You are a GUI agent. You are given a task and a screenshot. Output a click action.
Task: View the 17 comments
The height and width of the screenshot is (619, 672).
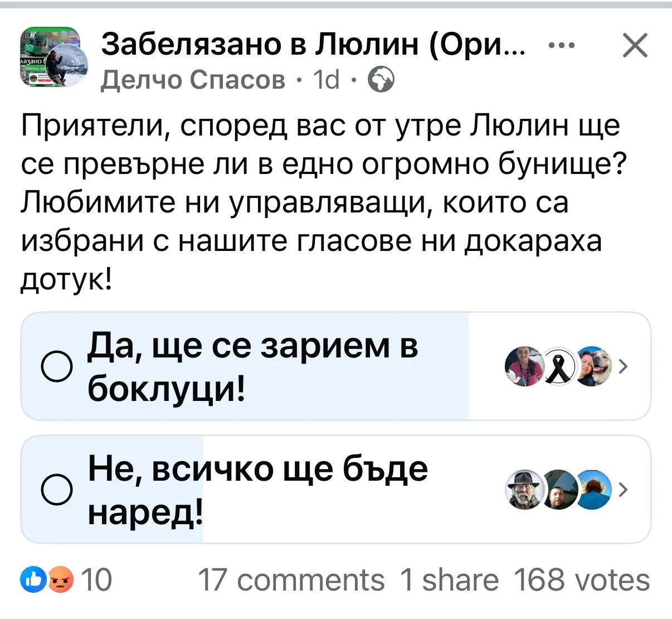(x=291, y=581)
